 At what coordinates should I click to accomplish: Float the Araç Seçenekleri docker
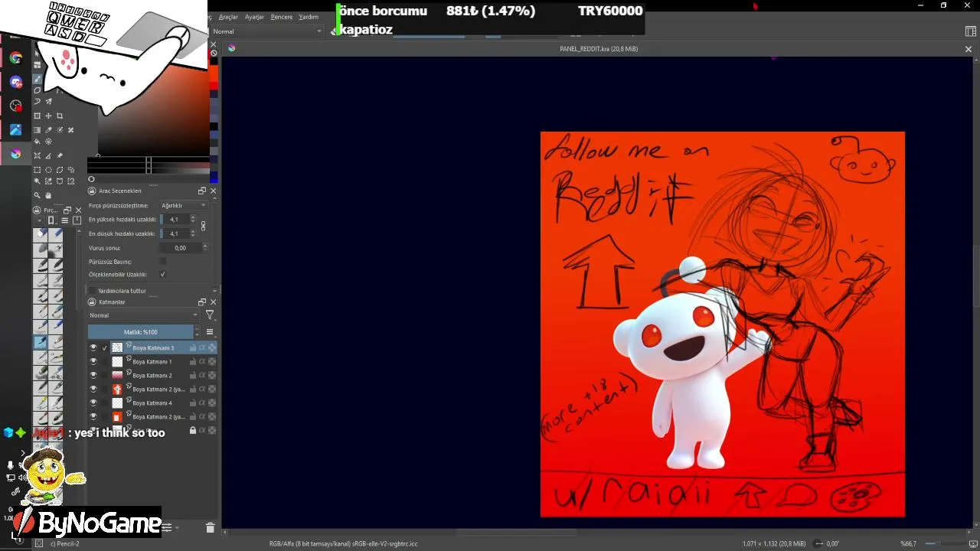[x=202, y=191]
